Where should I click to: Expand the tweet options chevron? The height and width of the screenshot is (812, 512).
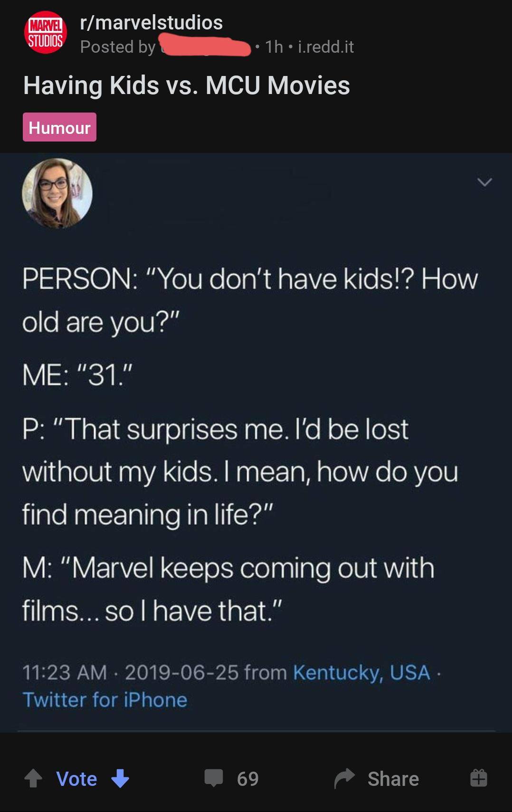click(x=484, y=182)
